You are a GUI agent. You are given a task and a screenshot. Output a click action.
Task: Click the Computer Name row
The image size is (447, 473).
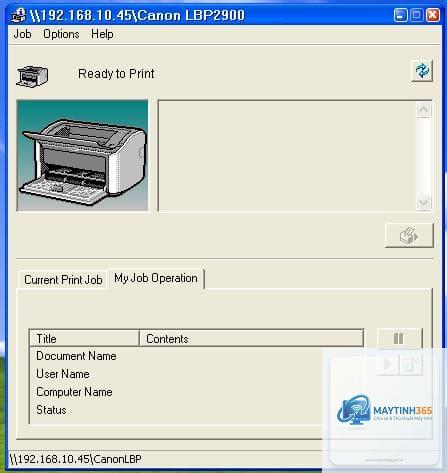pyautogui.click(x=196, y=392)
